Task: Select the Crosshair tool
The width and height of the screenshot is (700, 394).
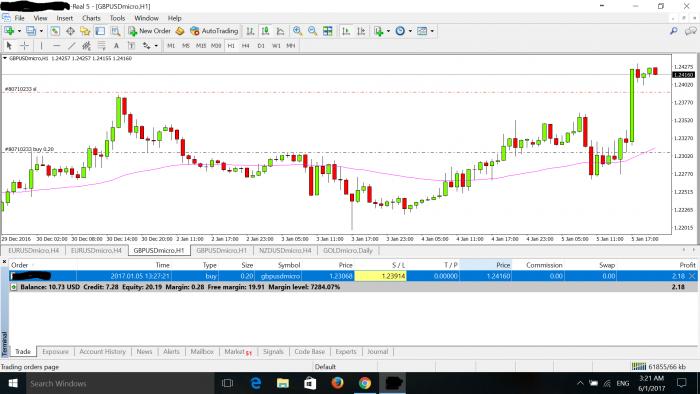Action: pos(25,46)
